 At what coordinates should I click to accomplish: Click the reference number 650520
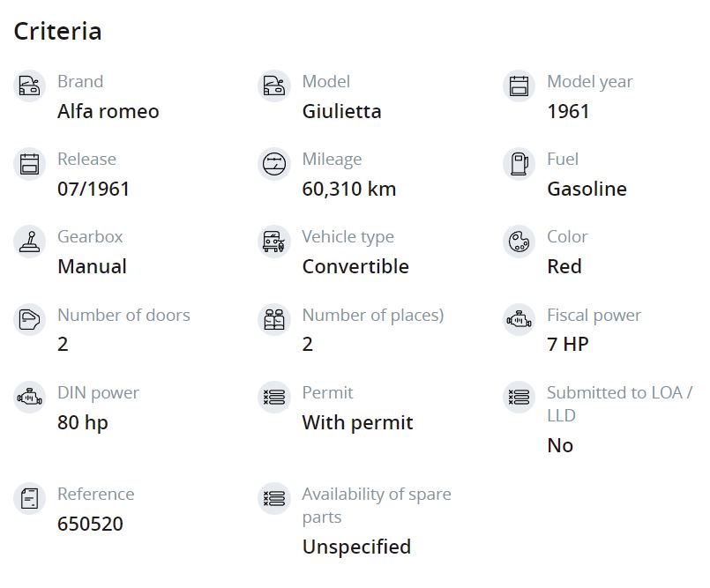pyautogui.click(x=90, y=524)
